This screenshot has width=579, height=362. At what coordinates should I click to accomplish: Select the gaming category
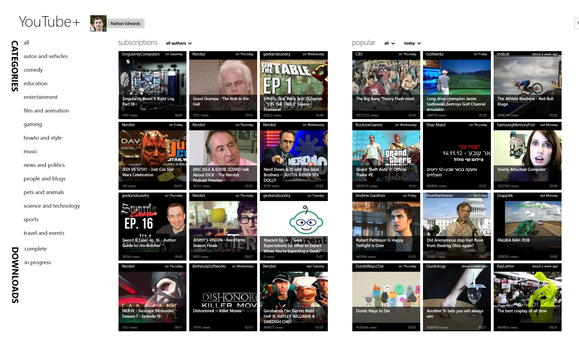click(x=32, y=124)
